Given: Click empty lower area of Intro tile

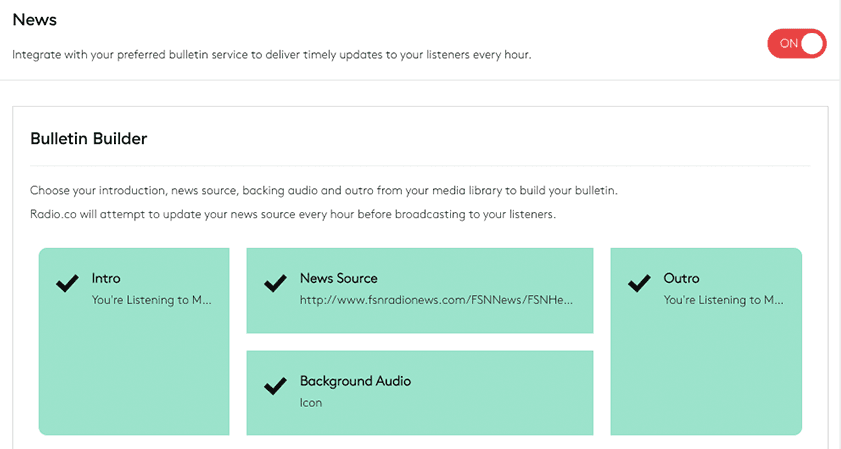Looking at the screenshot, I should [134, 380].
